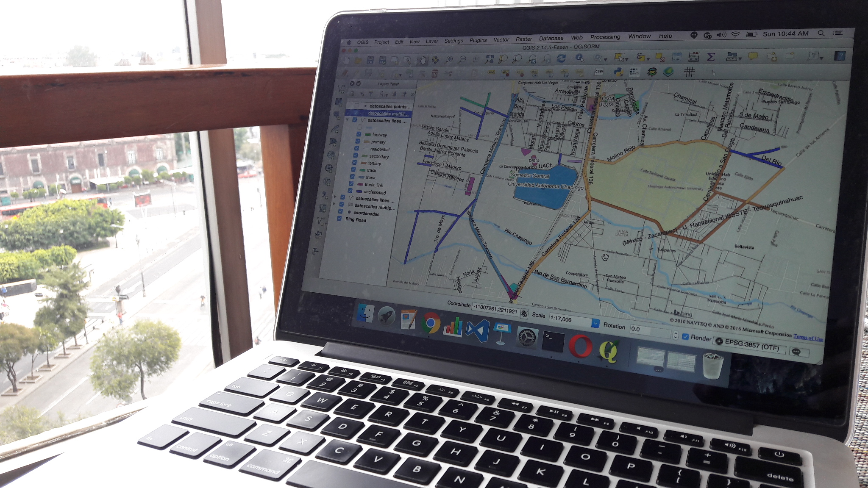The width and height of the screenshot is (868, 488).
Task: Show more Layers Panel toolbar items chevron
Action: click(x=412, y=94)
